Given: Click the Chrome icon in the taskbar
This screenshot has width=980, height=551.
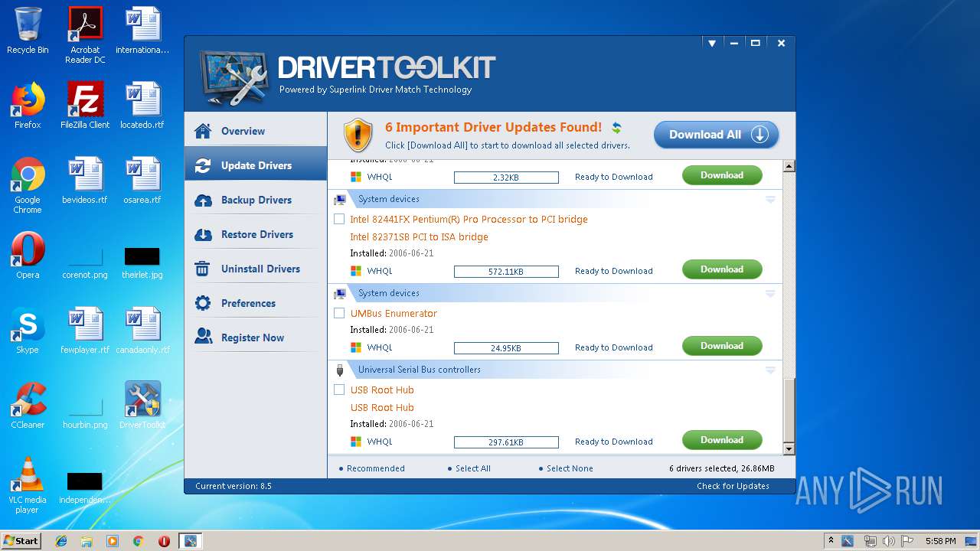Looking at the screenshot, I should tap(139, 541).
